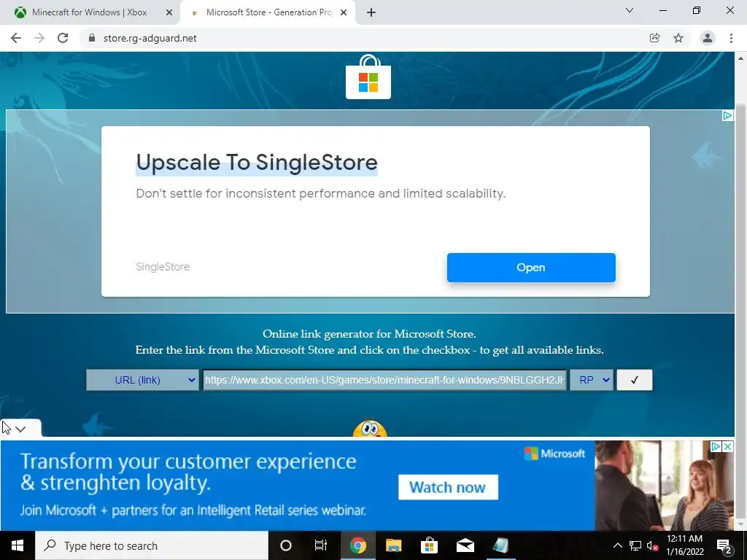
Task: Select the Microsoft Store Generation Project tab
Action: [x=268, y=12]
